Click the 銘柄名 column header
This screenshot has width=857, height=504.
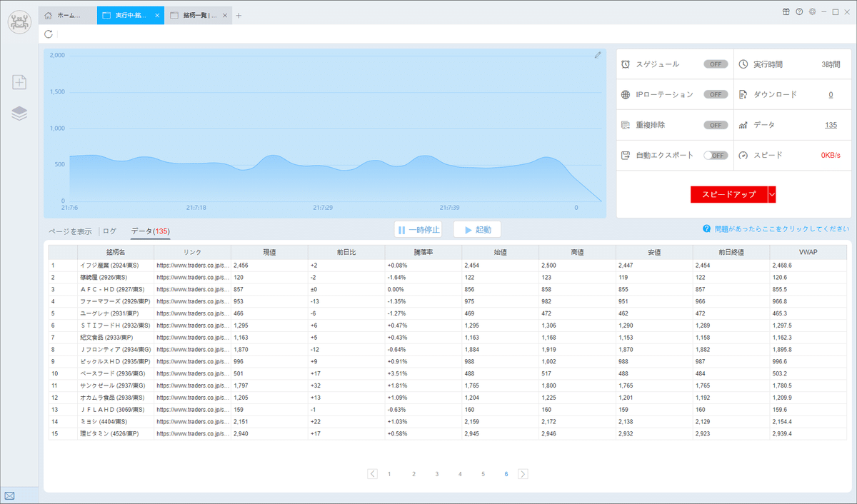116,252
